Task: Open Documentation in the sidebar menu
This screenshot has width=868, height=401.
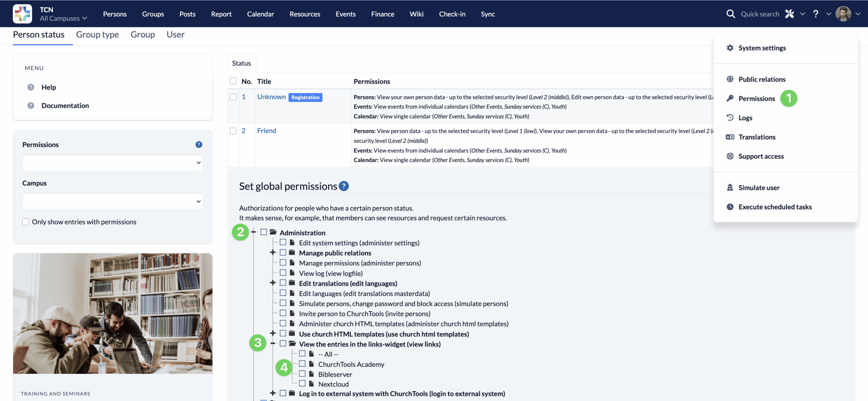Action: click(x=65, y=106)
